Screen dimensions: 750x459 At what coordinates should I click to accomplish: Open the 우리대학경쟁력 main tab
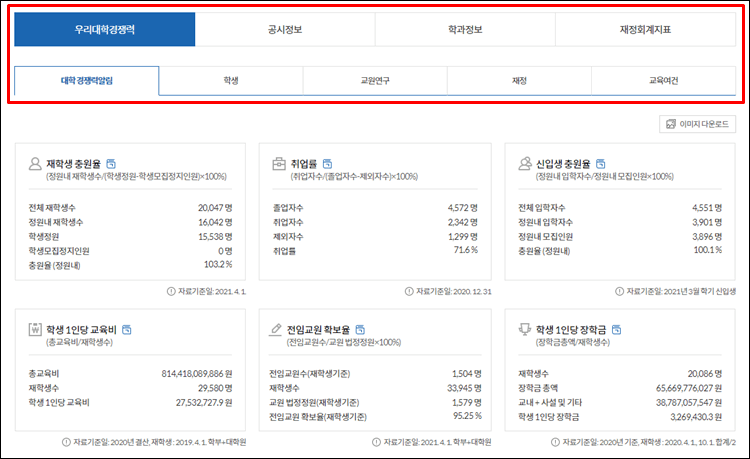105,30
